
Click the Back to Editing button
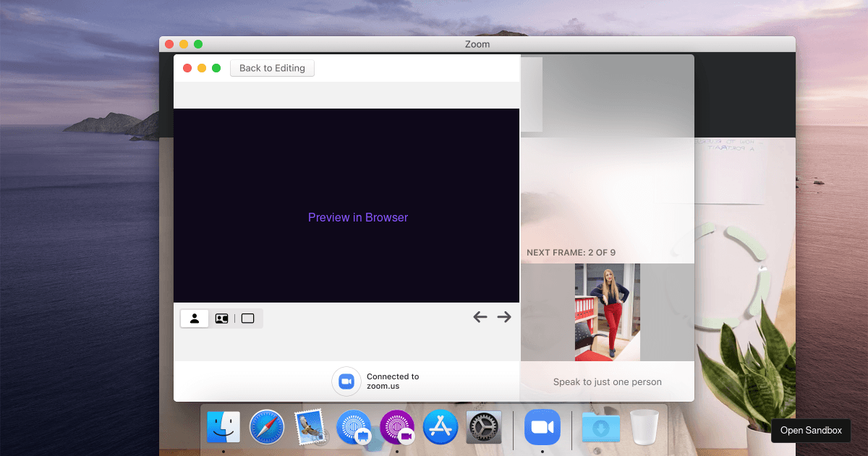coord(272,68)
